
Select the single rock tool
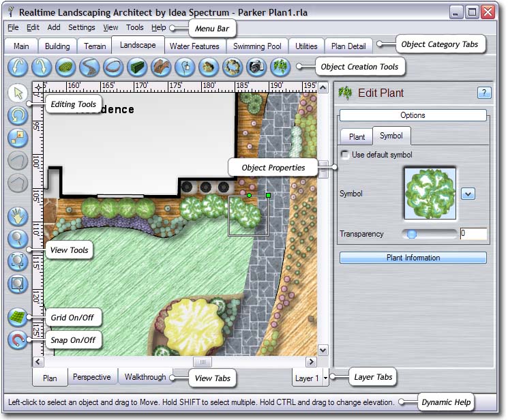point(209,67)
